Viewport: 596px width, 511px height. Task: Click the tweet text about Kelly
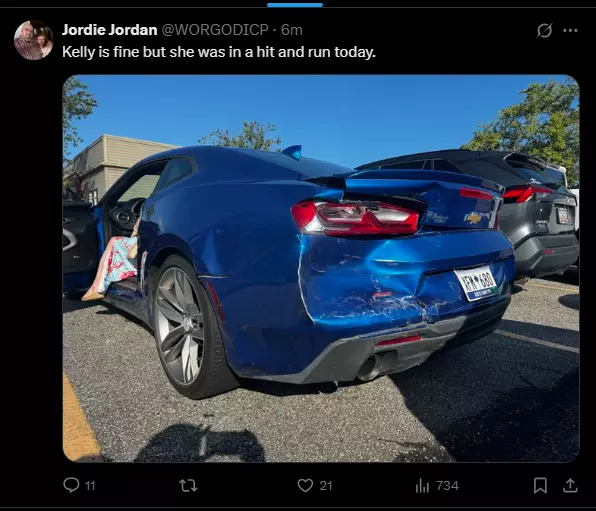[x=219, y=52]
